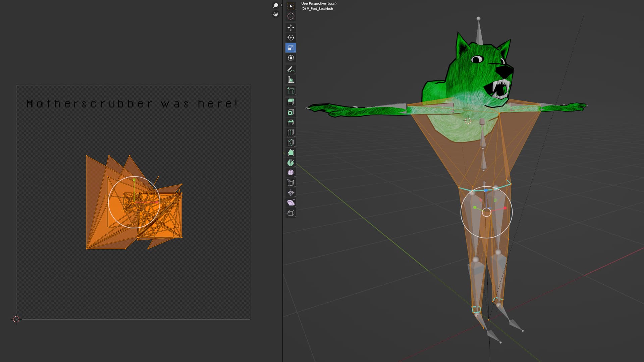Choose the Extrude Region tool
The image size is (644, 362).
pos(291,102)
